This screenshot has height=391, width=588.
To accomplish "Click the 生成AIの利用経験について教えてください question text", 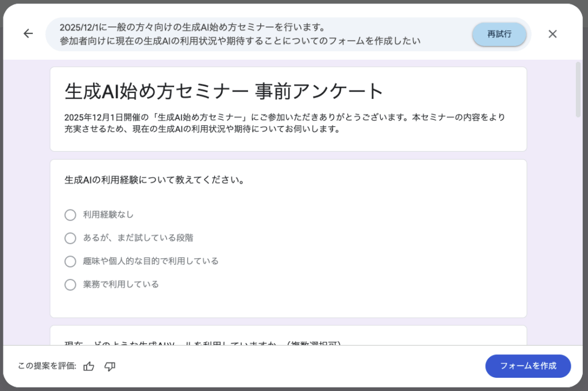I will coord(155,180).
